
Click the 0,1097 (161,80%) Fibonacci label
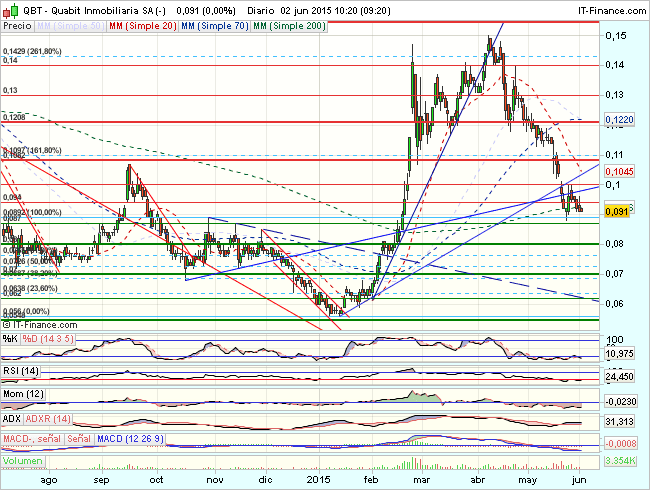coord(32,150)
